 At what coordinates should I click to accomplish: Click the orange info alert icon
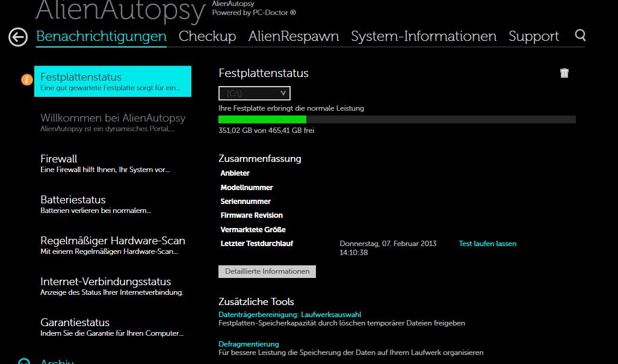point(27,79)
